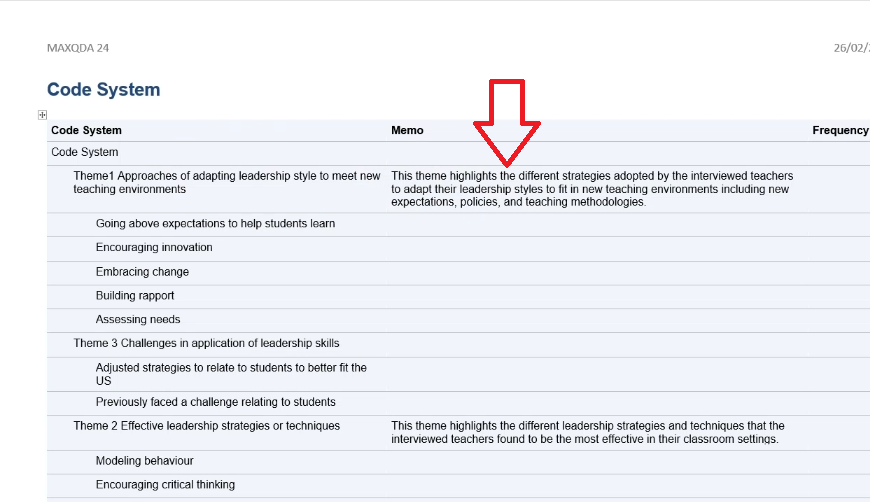This screenshot has width=870, height=502.
Task: Click the Theme 2 memo description text
Action: (587, 432)
